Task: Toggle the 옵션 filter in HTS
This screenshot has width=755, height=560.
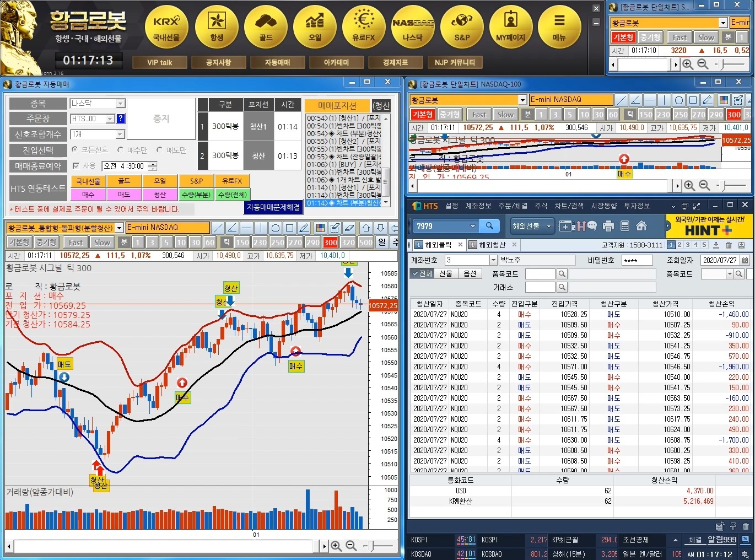Action: click(x=470, y=273)
